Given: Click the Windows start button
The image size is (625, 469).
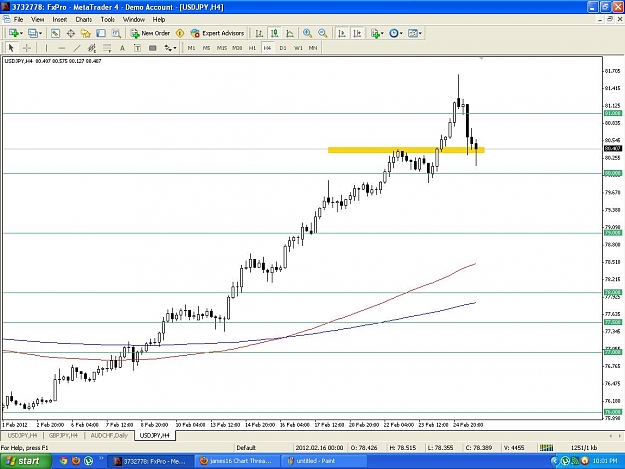Looking at the screenshot, I should pyautogui.click(x=26, y=461).
